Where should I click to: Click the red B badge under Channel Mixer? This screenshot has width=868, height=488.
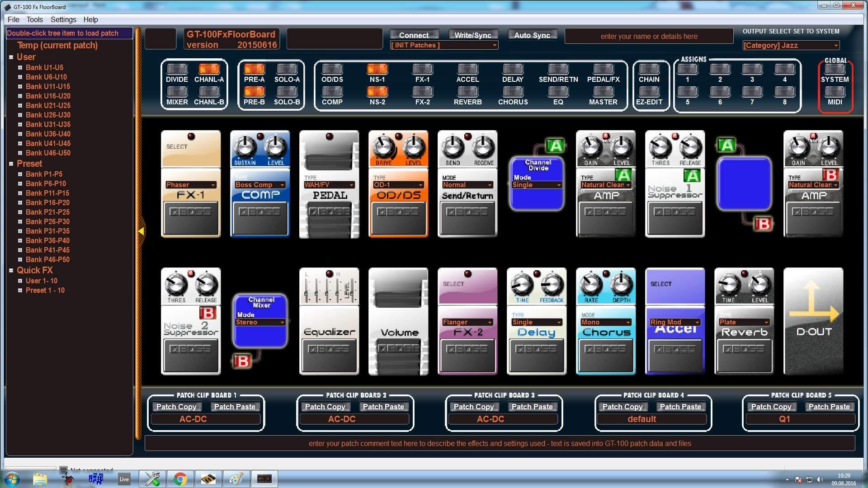(x=242, y=361)
